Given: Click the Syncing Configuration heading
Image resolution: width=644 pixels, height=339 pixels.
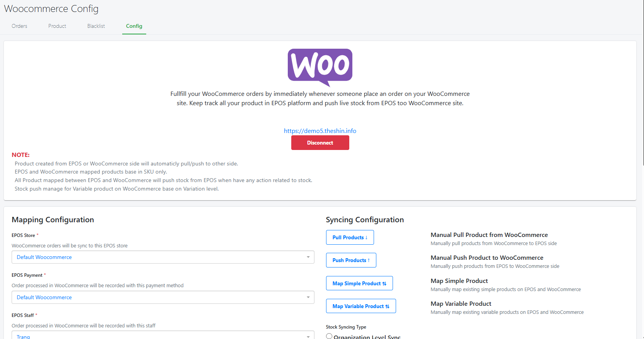Looking at the screenshot, I should [365, 220].
